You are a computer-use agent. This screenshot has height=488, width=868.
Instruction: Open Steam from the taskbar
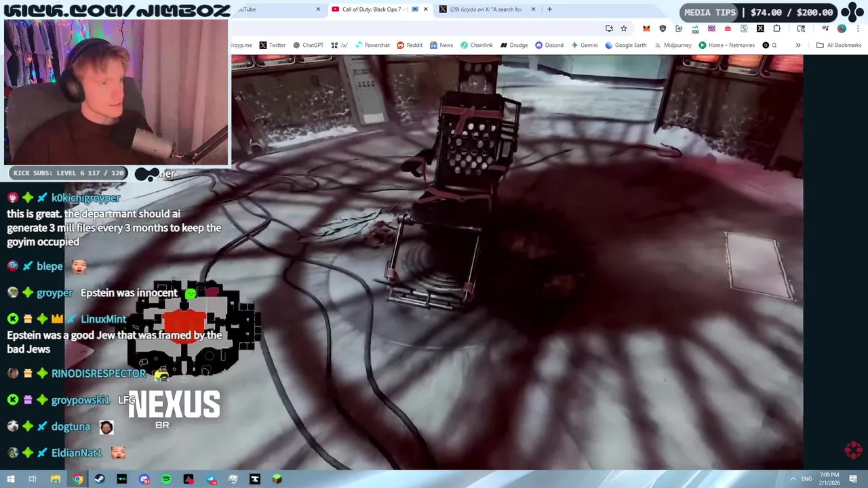click(x=100, y=479)
